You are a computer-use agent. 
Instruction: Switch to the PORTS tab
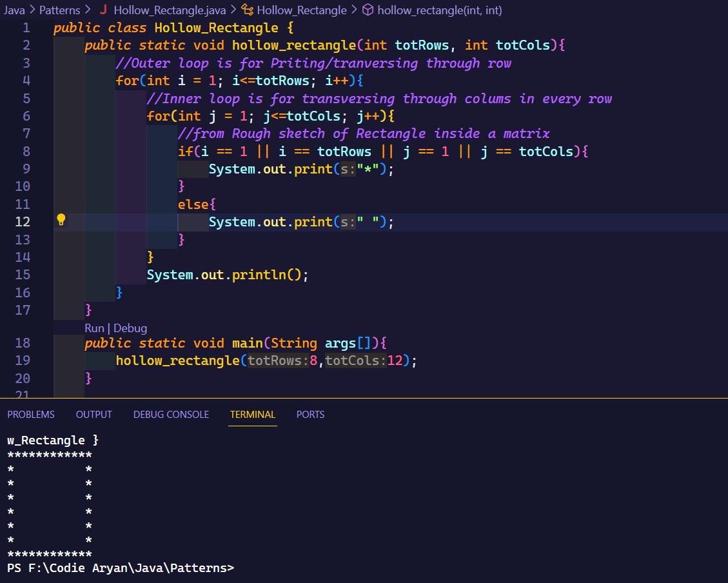click(310, 415)
